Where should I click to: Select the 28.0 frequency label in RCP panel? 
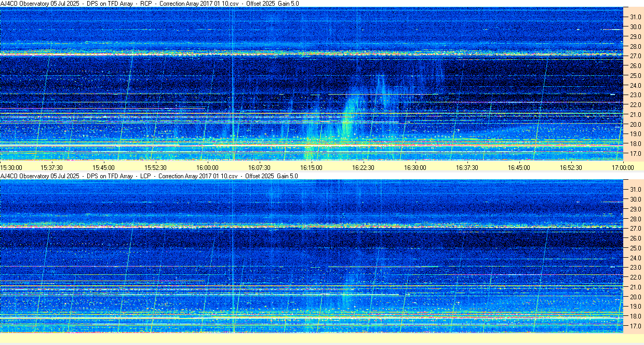pos(636,46)
